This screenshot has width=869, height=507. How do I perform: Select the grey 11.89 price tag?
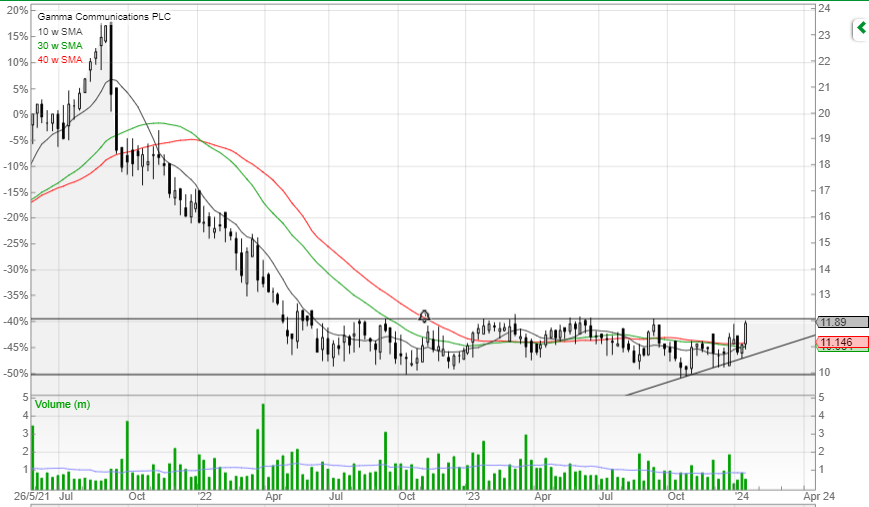pos(841,322)
